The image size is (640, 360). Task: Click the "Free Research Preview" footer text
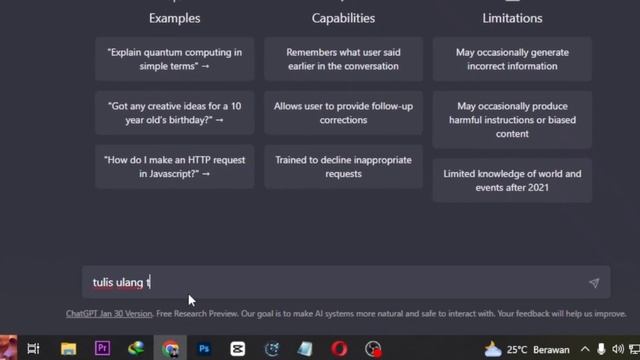[x=197, y=313]
